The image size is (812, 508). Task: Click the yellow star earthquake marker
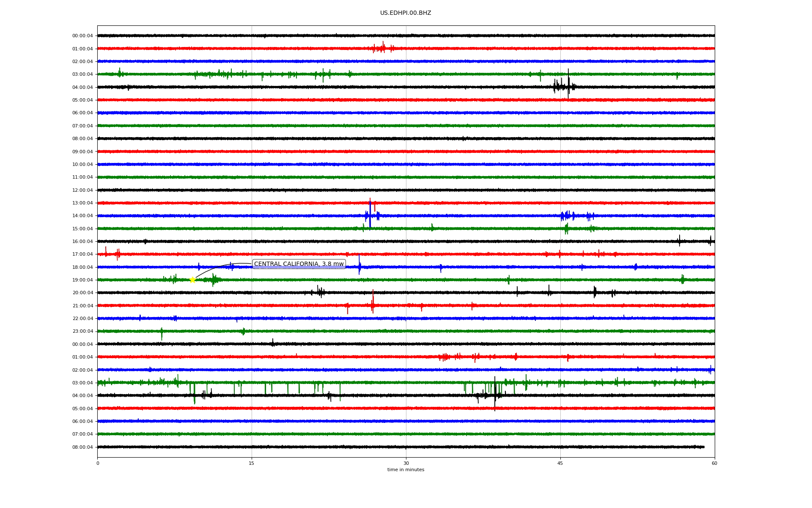point(192,280)
